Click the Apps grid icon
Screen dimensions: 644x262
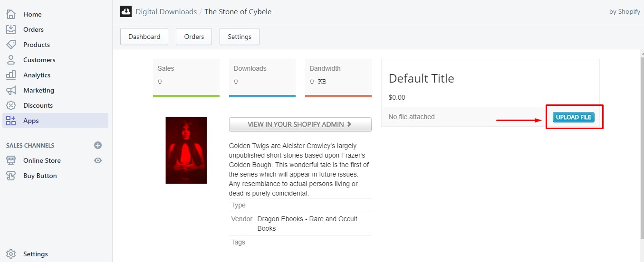coord(11,121)
